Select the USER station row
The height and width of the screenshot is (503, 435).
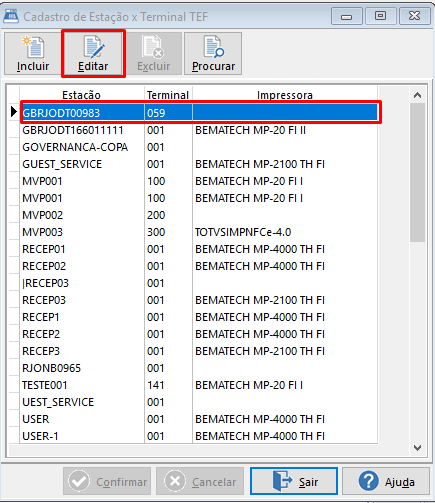pyautogui.click(x=199, y=419)
